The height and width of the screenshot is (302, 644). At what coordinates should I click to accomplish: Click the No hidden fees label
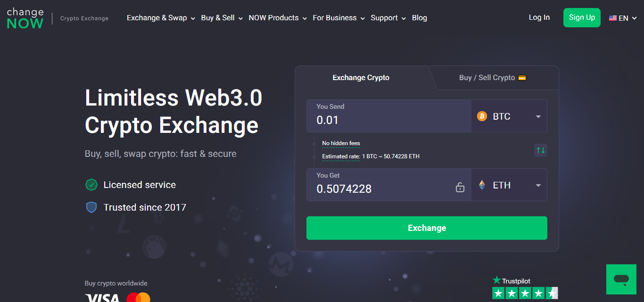pyautogui.click(x=341, y=143)
